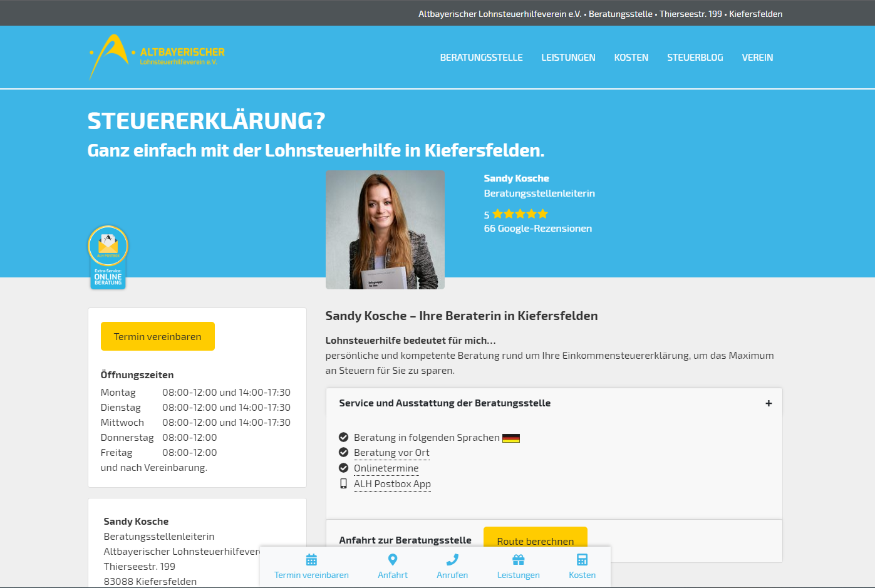This screenshot has height=588, width=875.
Task: Click checkmark icon next to Onlinetermine
Action: [343, 468]
